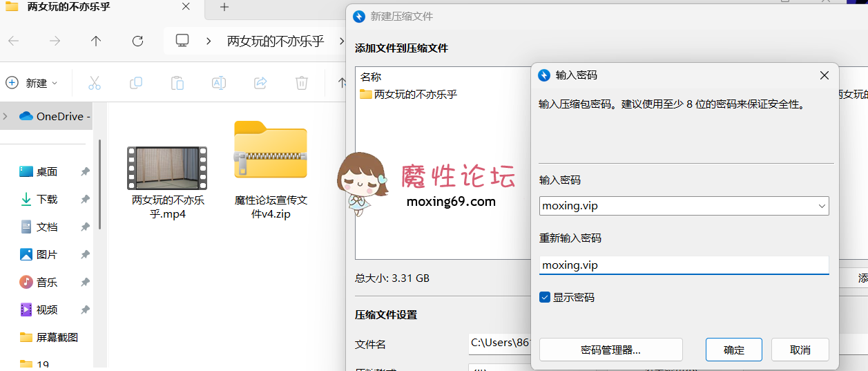This screenshot has height=371, width=868.
Task: Click the Copy icon in Explorer toolbar
Action: coord(136,83)
